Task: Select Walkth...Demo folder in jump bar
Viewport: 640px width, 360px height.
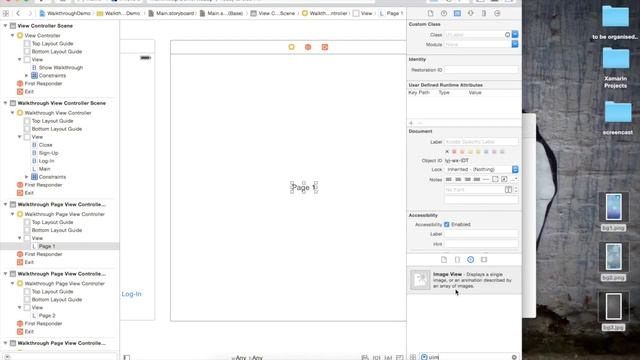Action: pyautogui.click(x=118, y=13)
